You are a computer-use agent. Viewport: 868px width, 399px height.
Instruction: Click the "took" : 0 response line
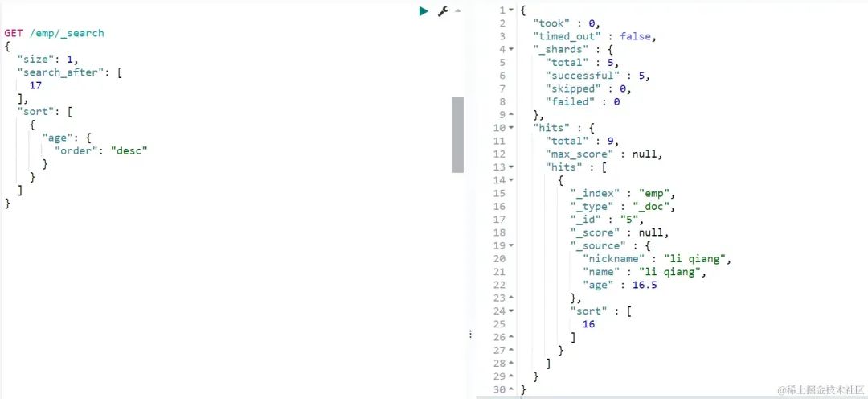point(567,23)
